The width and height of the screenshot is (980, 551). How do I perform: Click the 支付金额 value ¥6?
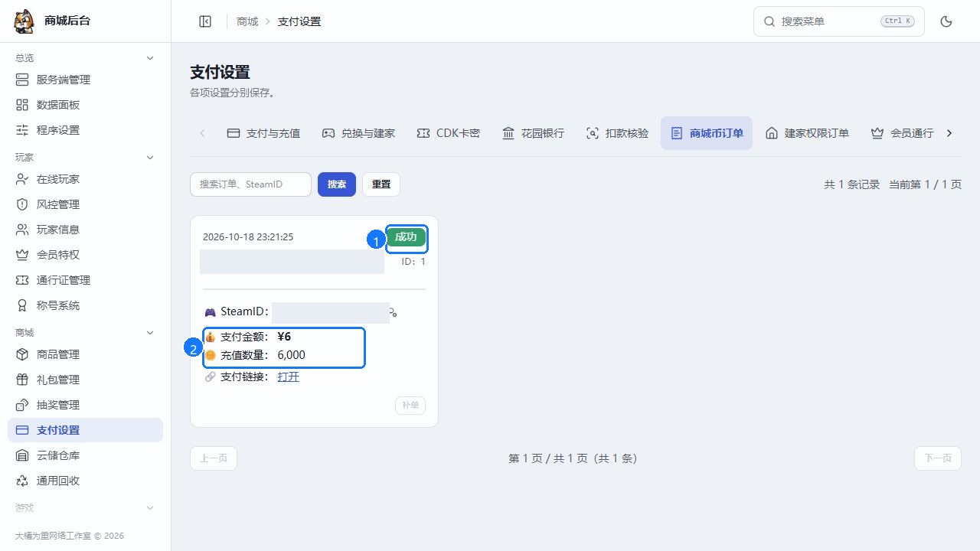284,337
